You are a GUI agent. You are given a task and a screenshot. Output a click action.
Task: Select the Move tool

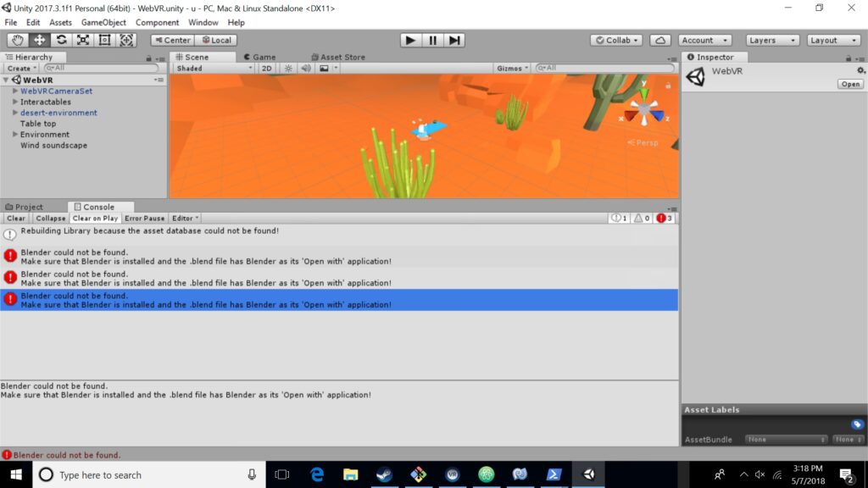(x=39, y=40)
